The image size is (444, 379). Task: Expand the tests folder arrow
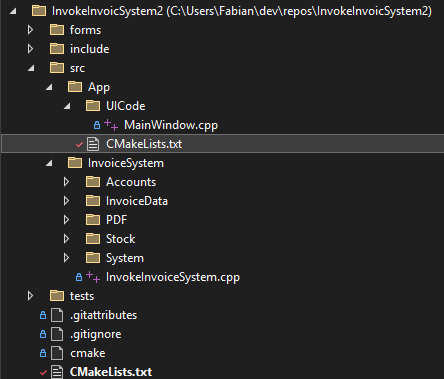click(30, 296)
